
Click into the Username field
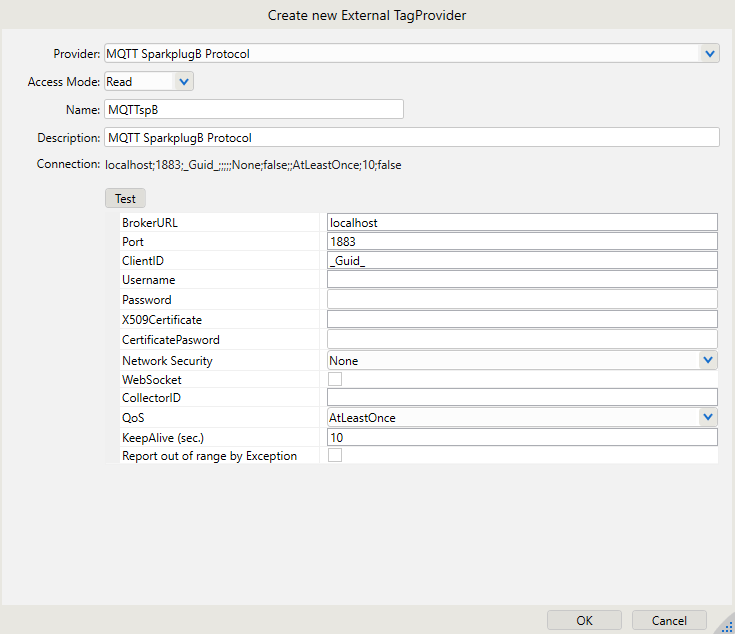click(522, 280)
